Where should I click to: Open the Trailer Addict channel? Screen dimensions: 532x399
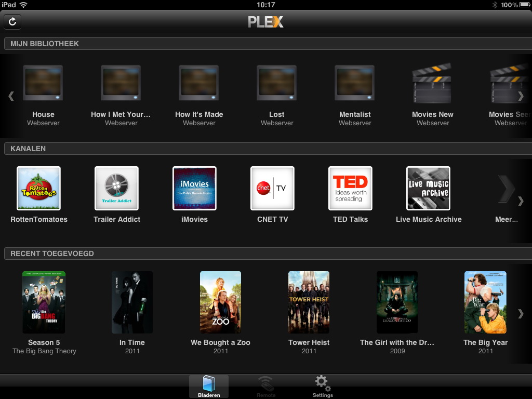(116, 188)
